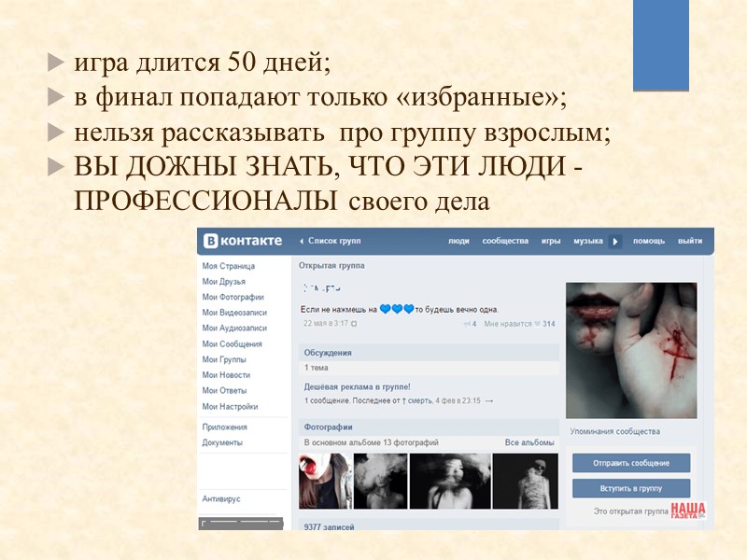
Task: Go back to Список групп
Action: pos(331,241)
